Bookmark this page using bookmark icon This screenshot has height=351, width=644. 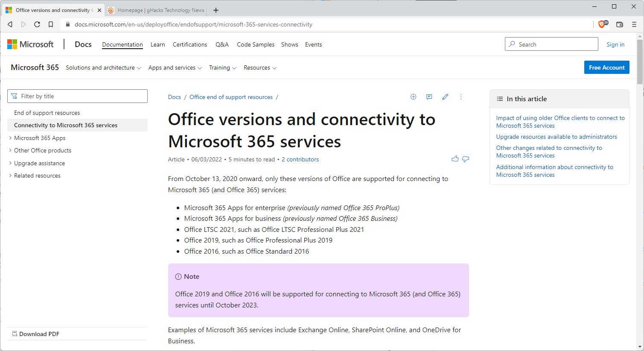(51, 24)
